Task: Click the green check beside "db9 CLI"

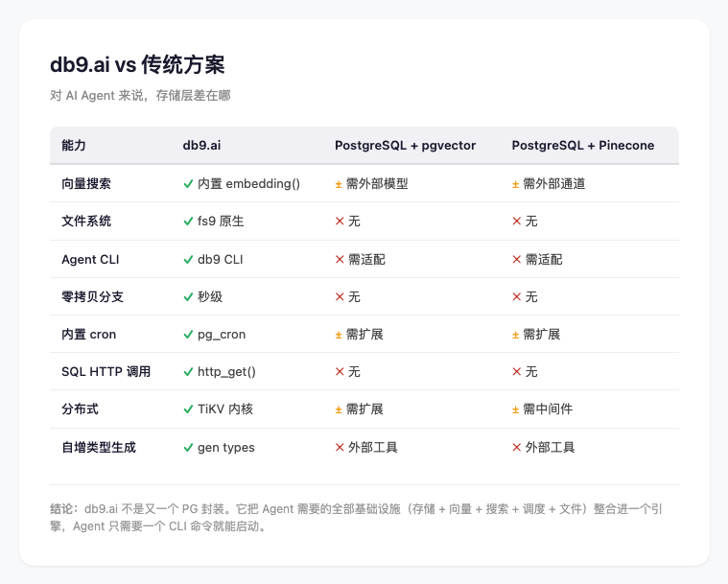Action: coord(188,260)
